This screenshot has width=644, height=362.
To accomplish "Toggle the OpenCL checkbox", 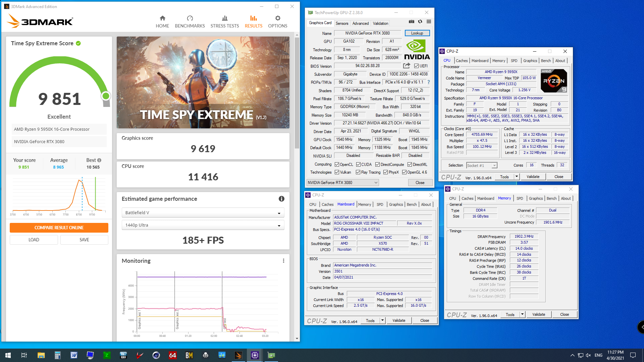I will [x=337, y=165].
